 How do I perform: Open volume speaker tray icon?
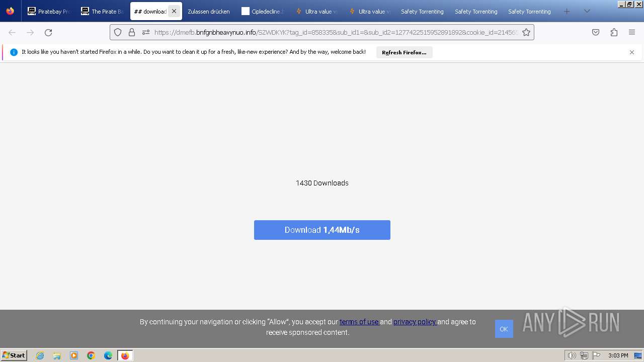572,355
